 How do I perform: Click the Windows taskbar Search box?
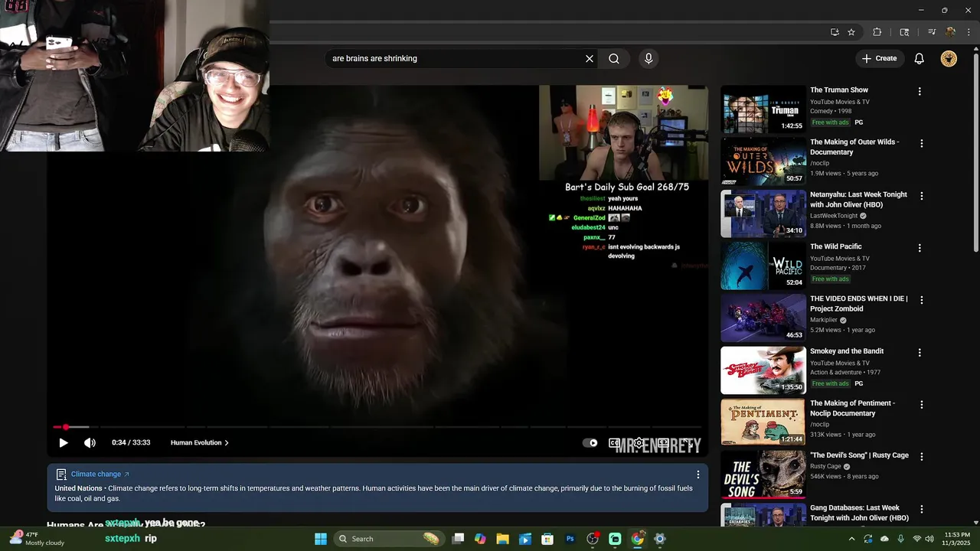coord(388,539)
